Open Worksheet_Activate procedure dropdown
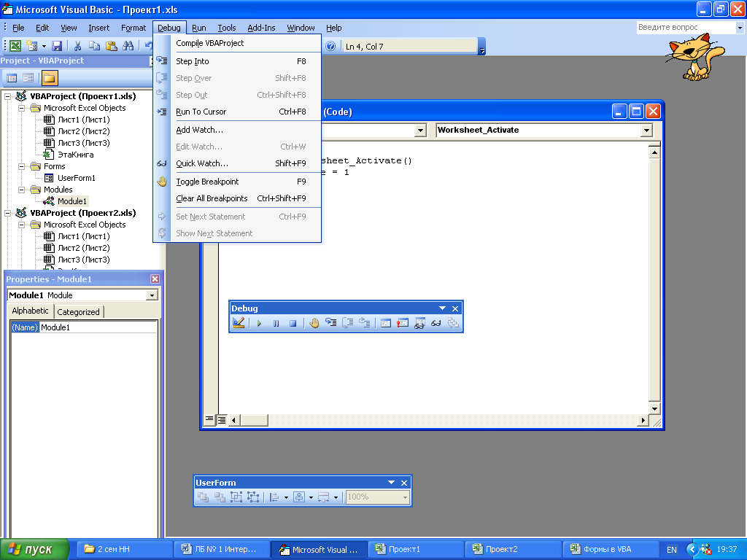747x560 pixels. (x=646, y=130)
